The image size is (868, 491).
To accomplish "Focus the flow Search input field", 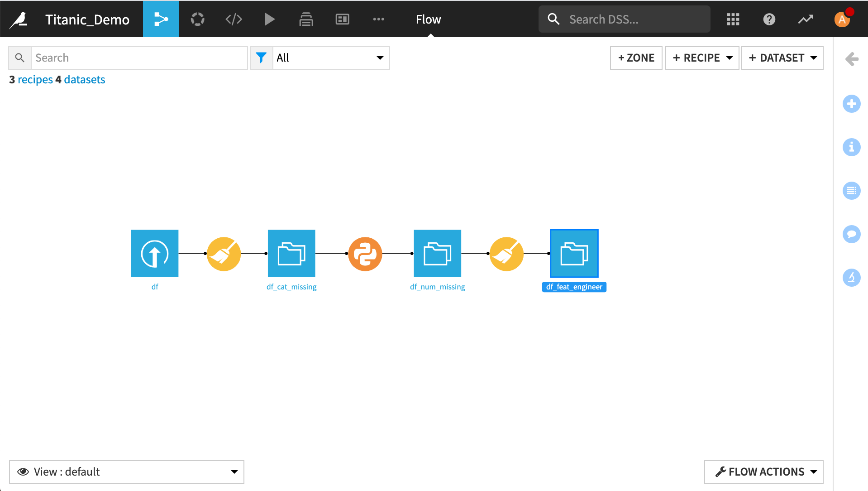I will point(139,58).
